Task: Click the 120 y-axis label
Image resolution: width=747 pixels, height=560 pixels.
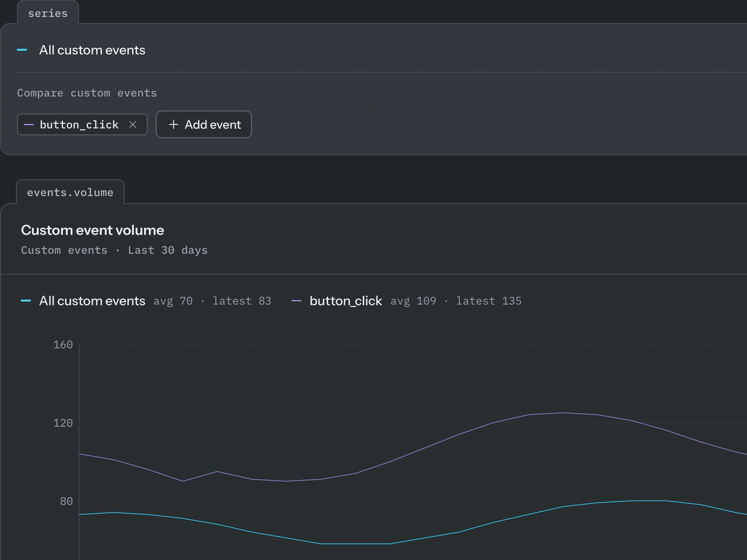Action: (x=63, y=423)
